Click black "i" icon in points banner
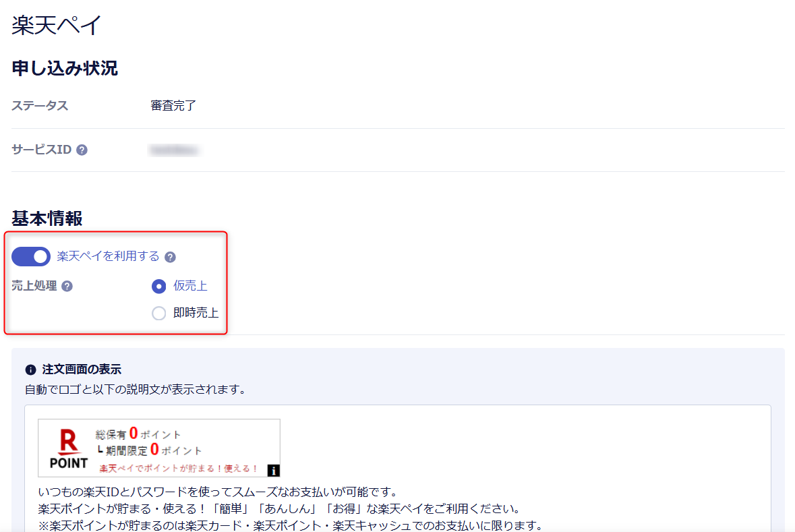This screenshot has height=532, width=795. (273, 470)
